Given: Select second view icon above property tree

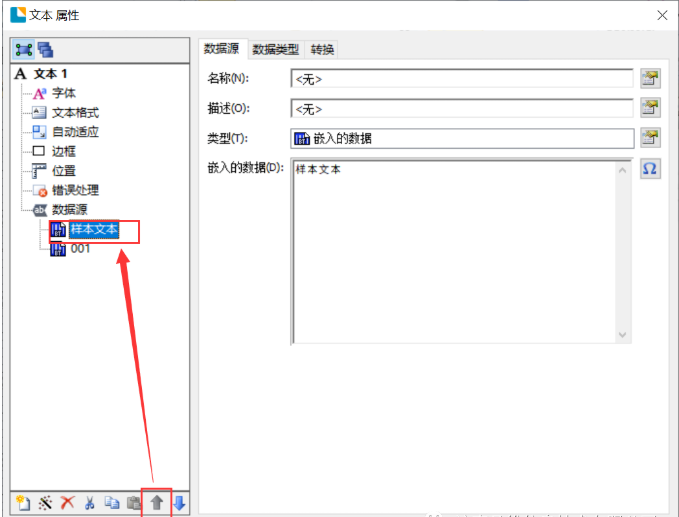Looking at the screenshot, I should pyautogui.click(x=45, y=49).
